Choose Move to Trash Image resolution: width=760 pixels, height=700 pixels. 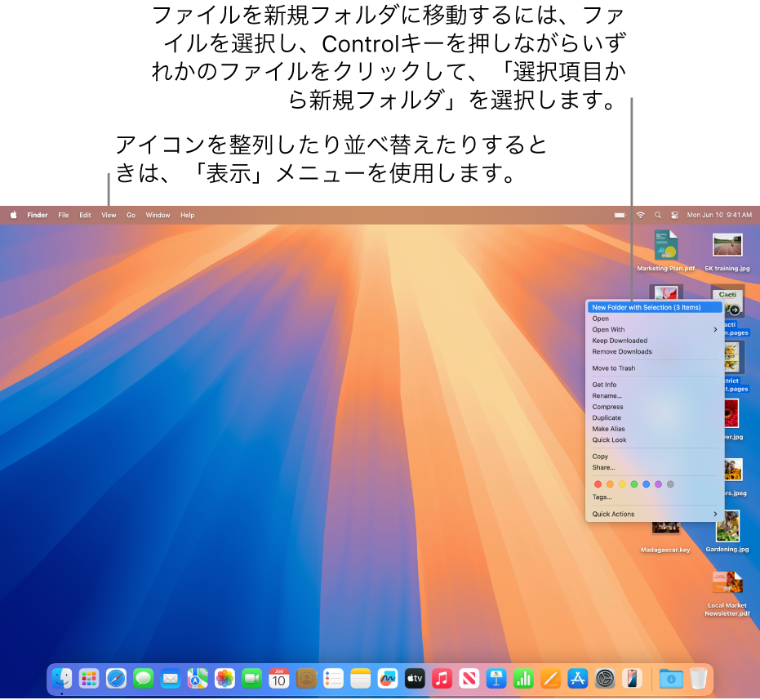click(655, 368)
